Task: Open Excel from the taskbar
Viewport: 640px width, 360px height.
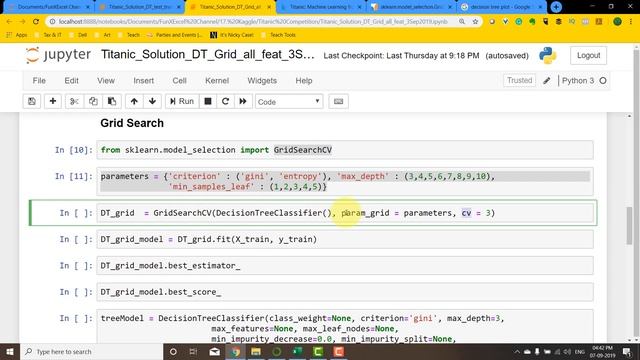Action: 298,351
